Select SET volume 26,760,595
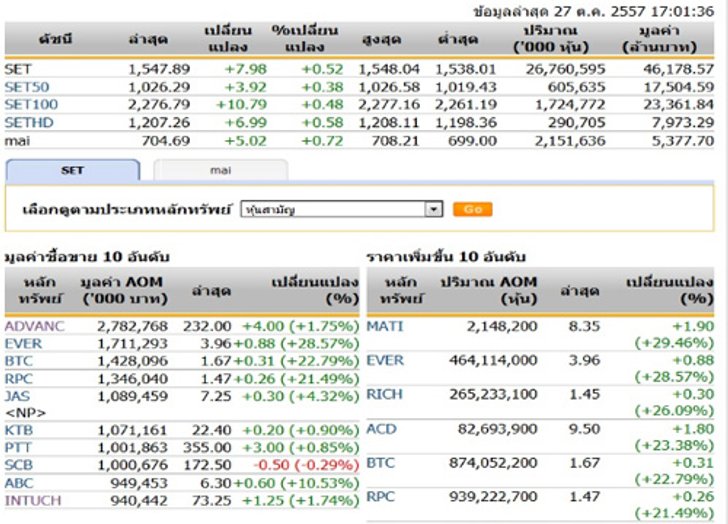The height and width of the screenshot is (524, 728). 566,69
